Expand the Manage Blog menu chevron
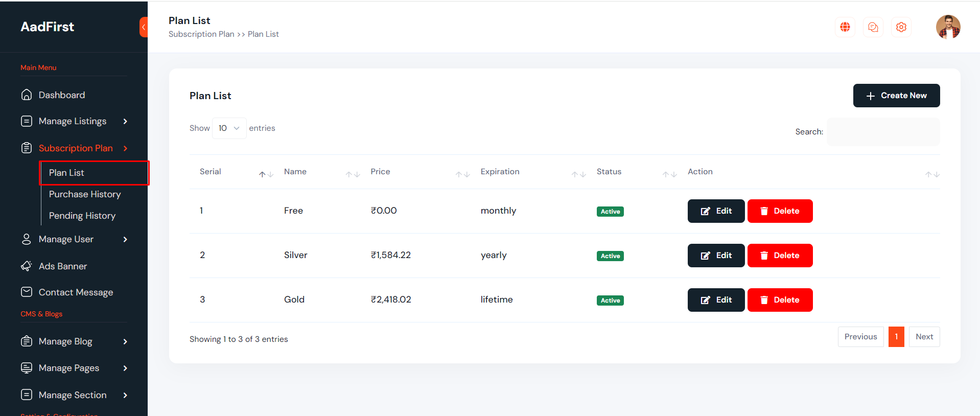980x416 pixels. [x=125, y=341]
